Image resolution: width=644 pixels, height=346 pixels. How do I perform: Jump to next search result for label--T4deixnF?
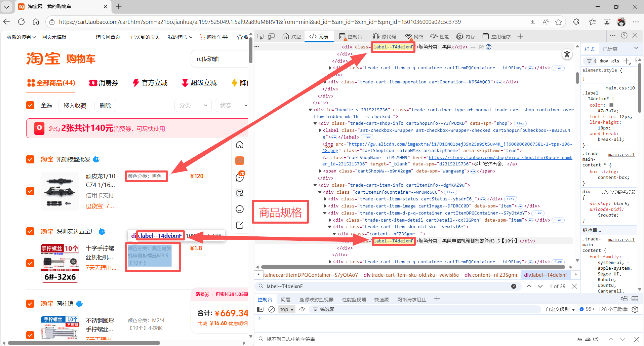pyautogui.click(x=540, y=286)
